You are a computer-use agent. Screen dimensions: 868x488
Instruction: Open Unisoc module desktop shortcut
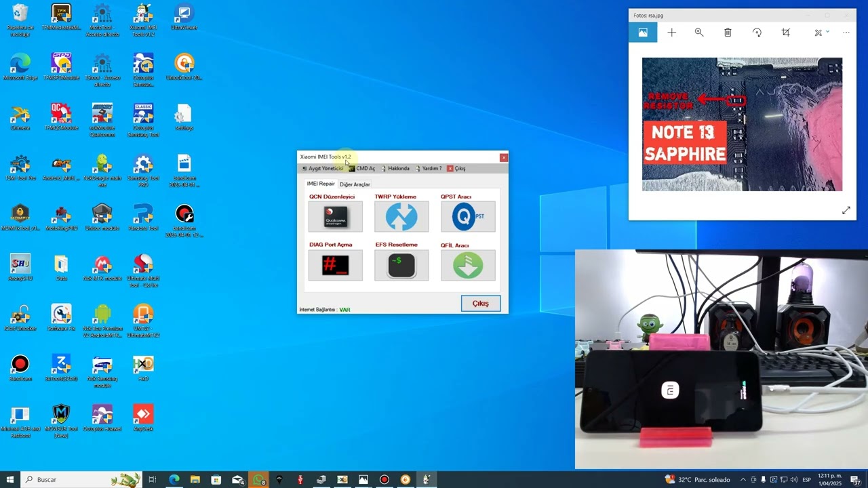pyautogui.click(x=102, y=218)
